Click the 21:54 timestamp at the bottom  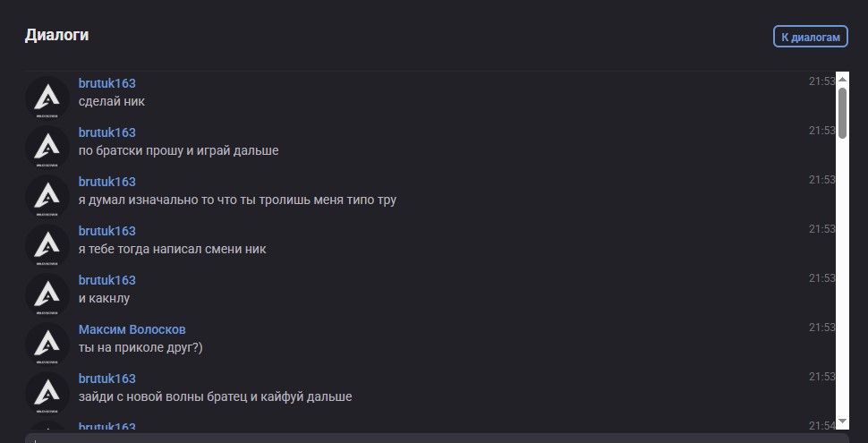point(821,426)
